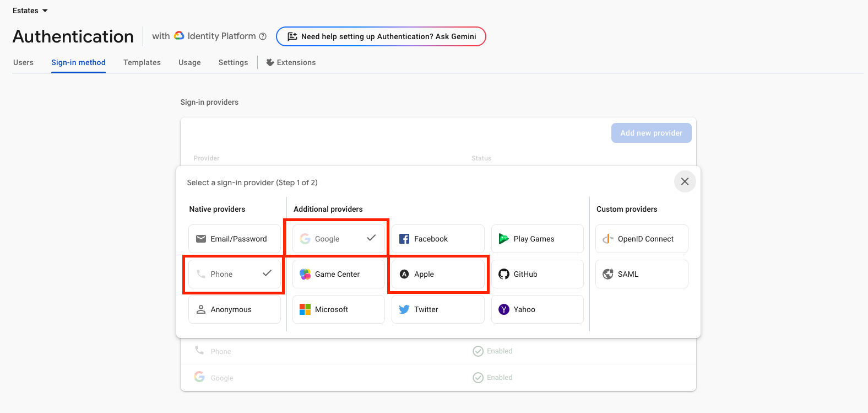Open the Estates project dropdown
Image resolution: width=868 pixels, height=413 pixels.
[x=30, y=10]
